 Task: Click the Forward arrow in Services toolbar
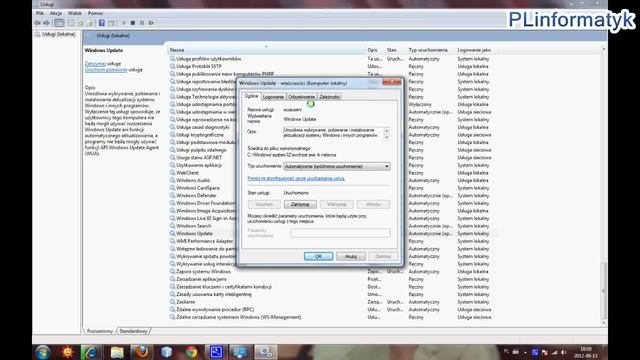point(47,23)
